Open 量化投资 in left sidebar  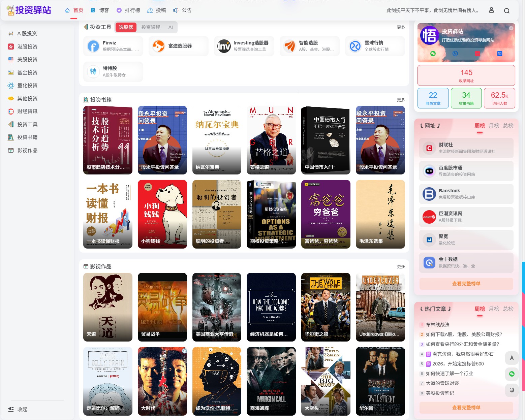[x=23, y=85]
